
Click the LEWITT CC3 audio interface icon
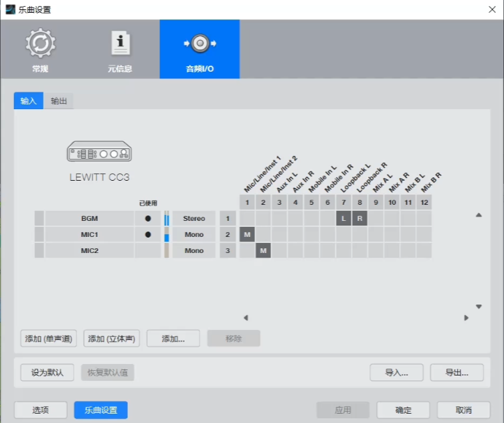point(99,151)
